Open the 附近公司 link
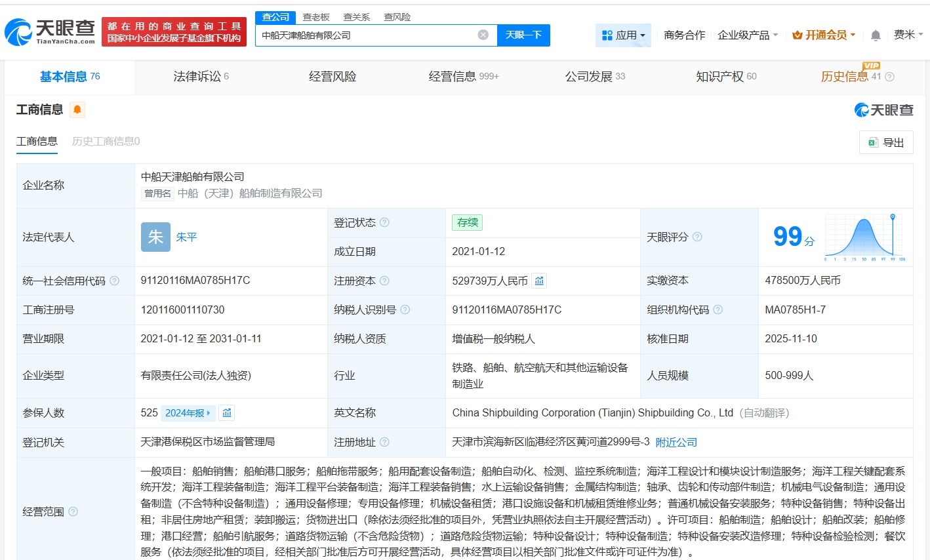This screenshot has height=560, width=930. click(x=676, y=442)
